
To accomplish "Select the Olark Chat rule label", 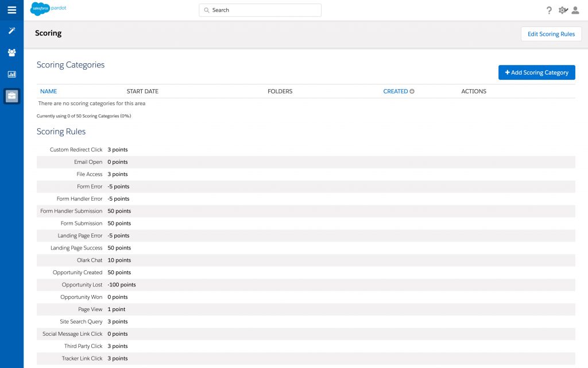I will click(90, 260).
